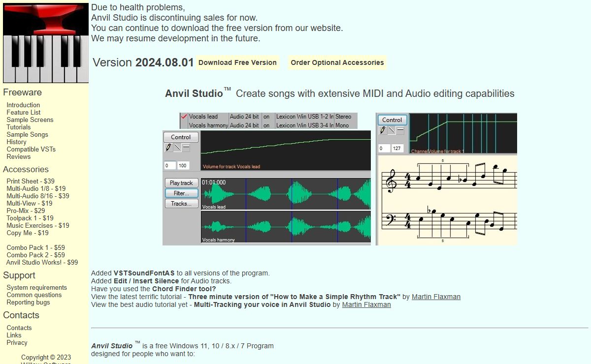This screenshot has height=364, width=591.
Task: Select Multi-View - $19 accessory
Action: 30,203
